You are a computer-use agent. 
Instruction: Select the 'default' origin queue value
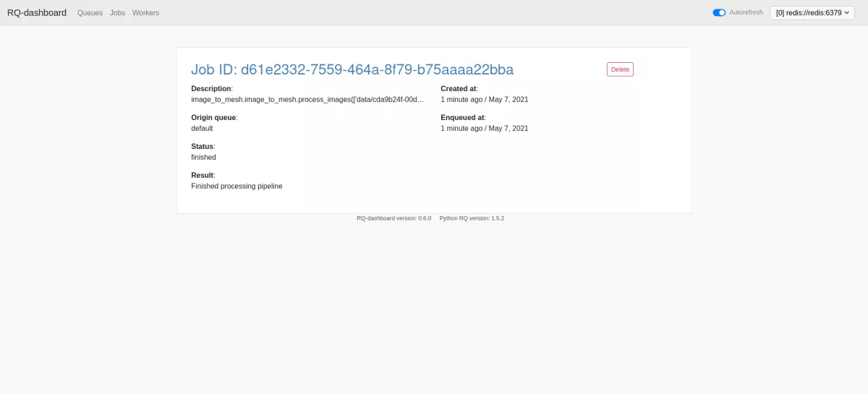(x=202, y=128)
